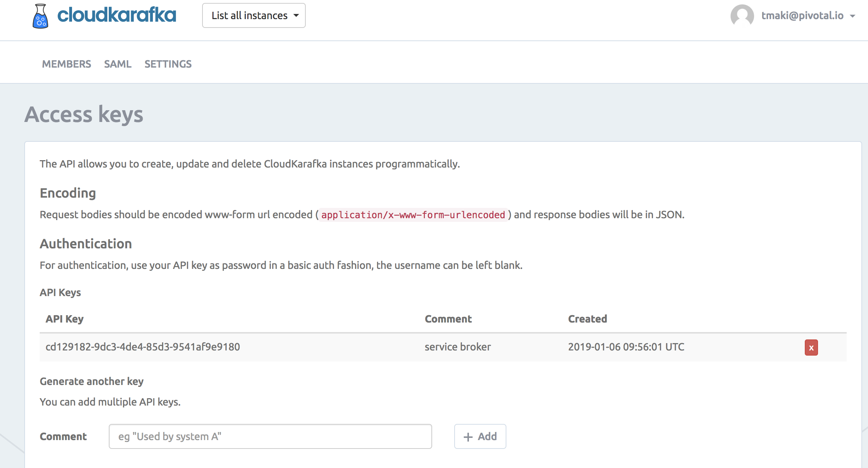This screenshot has width=868, height=468.
Task: Open the tmaki@pivotal.io account menu
Action: [x=802, y=15]
